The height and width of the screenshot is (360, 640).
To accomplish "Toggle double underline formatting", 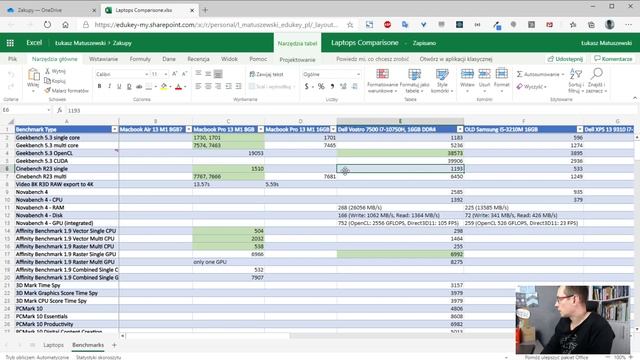I will [129, 87].
